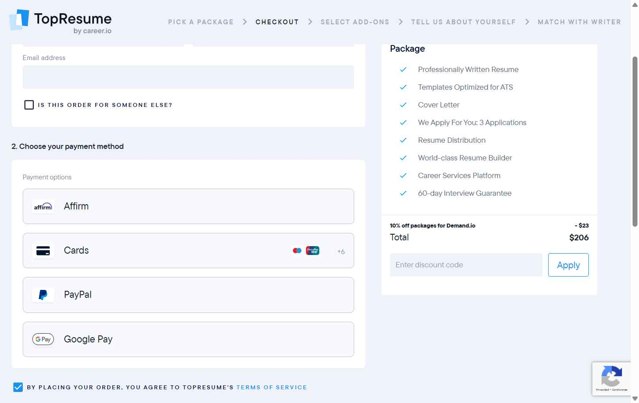Click the scrollbar down arrow

(x=635, y=399)
